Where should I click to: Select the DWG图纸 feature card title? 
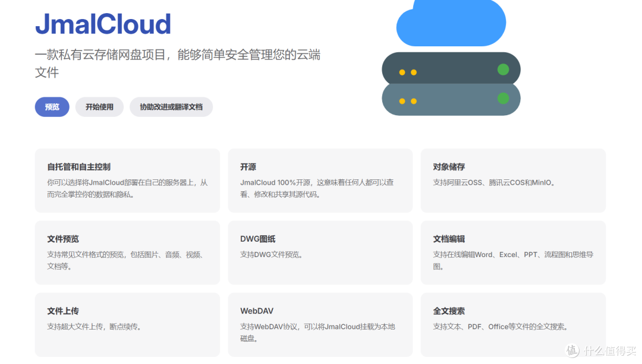(257, 239)
